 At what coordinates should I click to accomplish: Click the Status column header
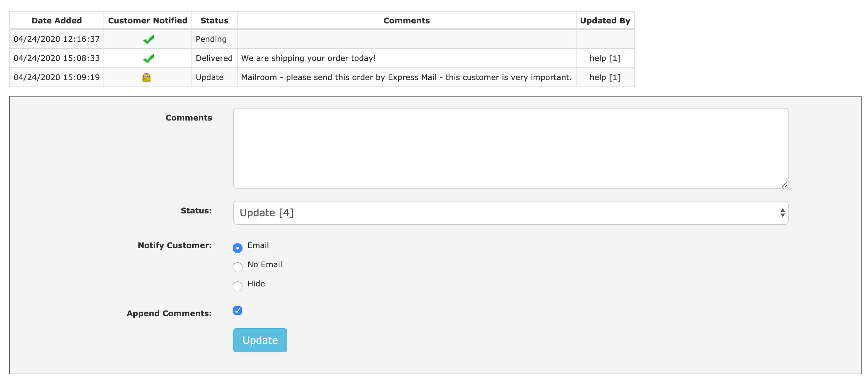pyautogui.click(x=215, y=21)
